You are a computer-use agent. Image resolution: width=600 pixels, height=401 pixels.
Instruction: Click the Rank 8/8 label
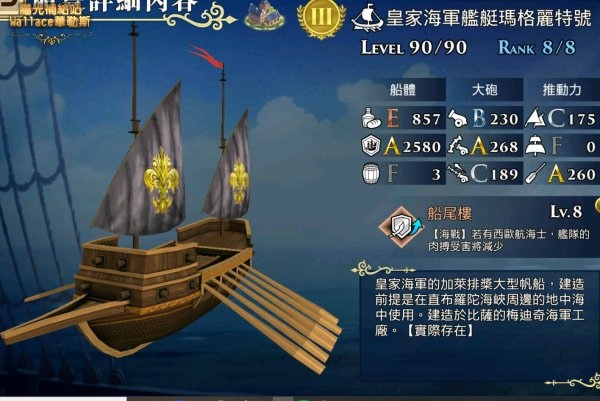[537, 48]
